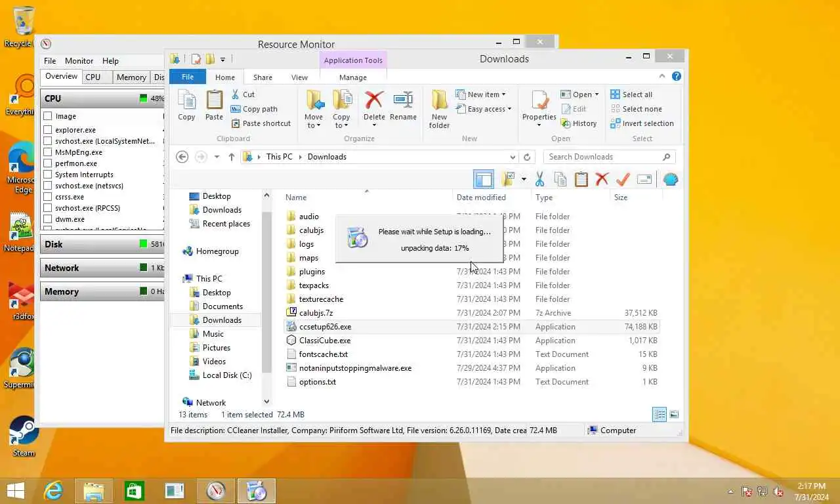Go back with the Back arrow
The image size is (840, 504).
point(182,157)
